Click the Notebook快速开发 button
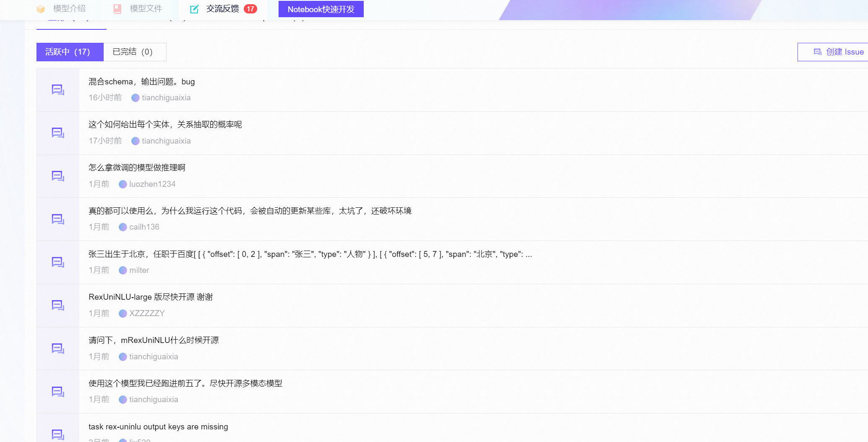 pyautogui.click(x=321, y=9)
